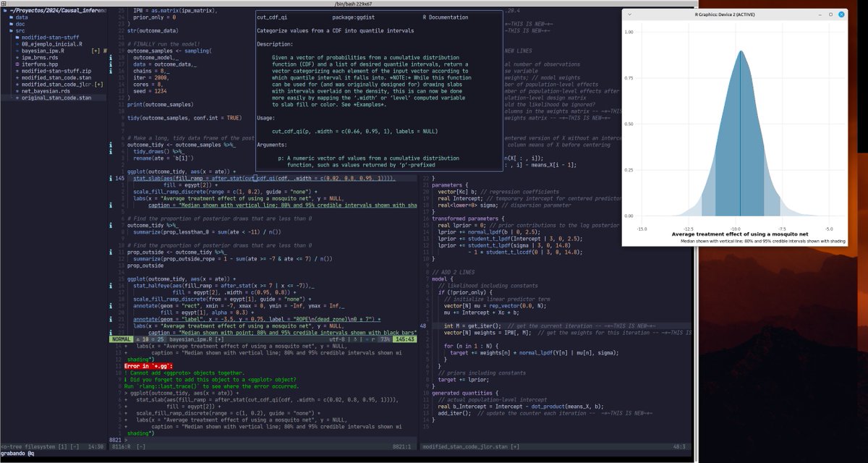Click the modified-stan-stuff.zip file icon
Viewport: 868px width, 463px height.
[18, 72]
